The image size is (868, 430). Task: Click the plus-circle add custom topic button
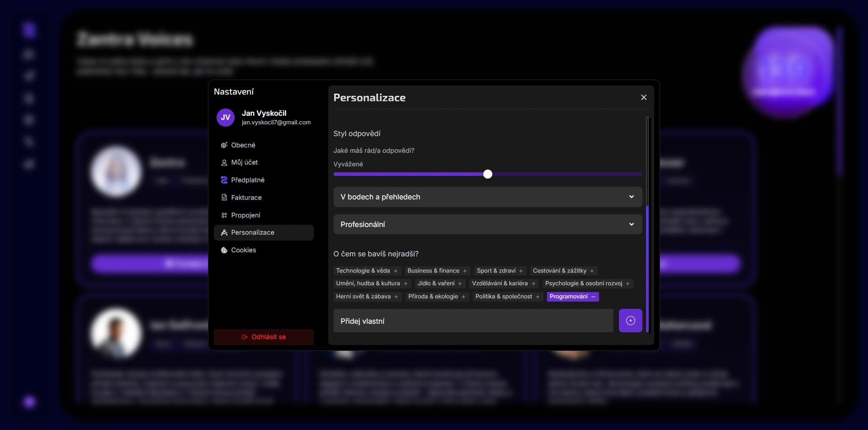[x=630, y=321]
